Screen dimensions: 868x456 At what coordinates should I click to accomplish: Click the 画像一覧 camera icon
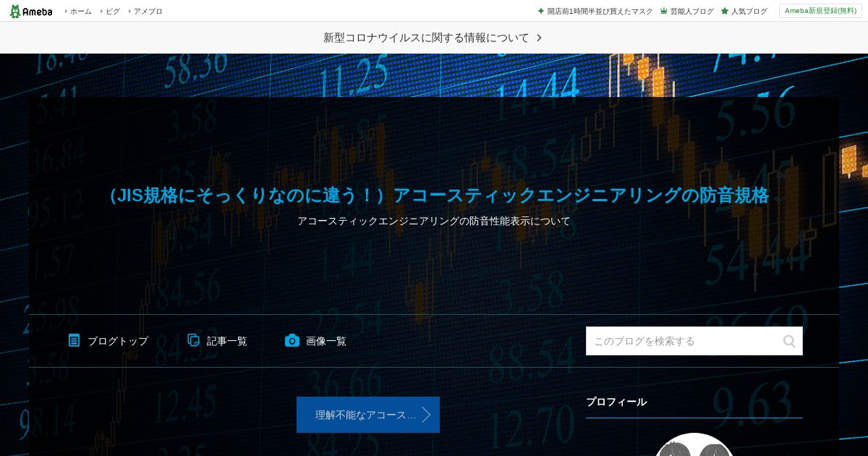coord(292,340)
